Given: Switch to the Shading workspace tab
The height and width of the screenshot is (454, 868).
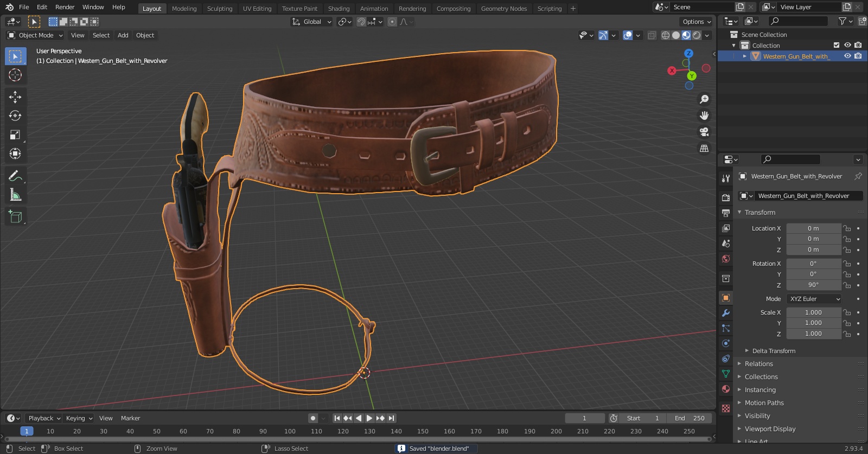Looking at the screenshot, I should [x=339, y=9].
